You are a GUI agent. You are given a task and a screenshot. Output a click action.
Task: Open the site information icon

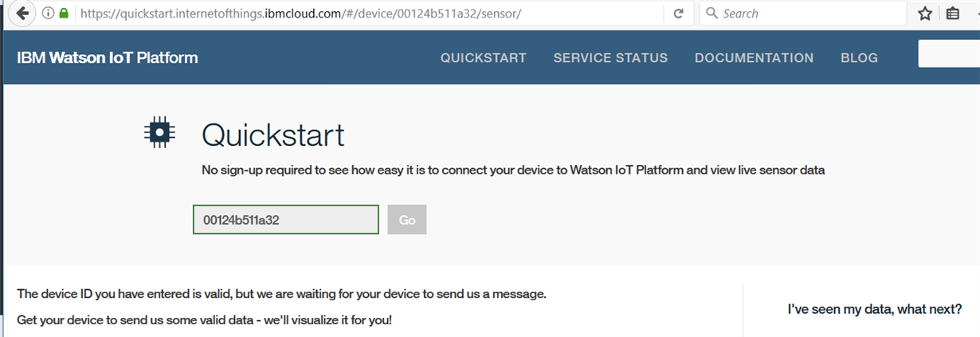[x=48, y=14]
